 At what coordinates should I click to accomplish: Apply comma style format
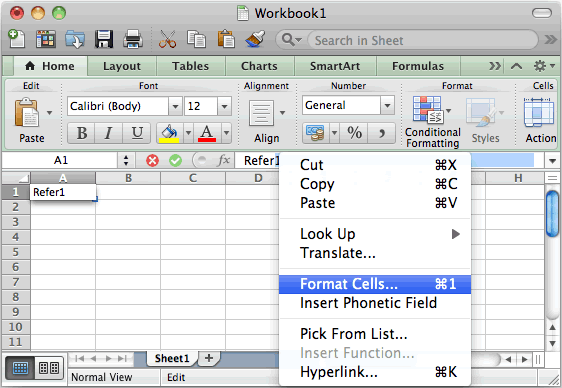click(x=382, y=133)
